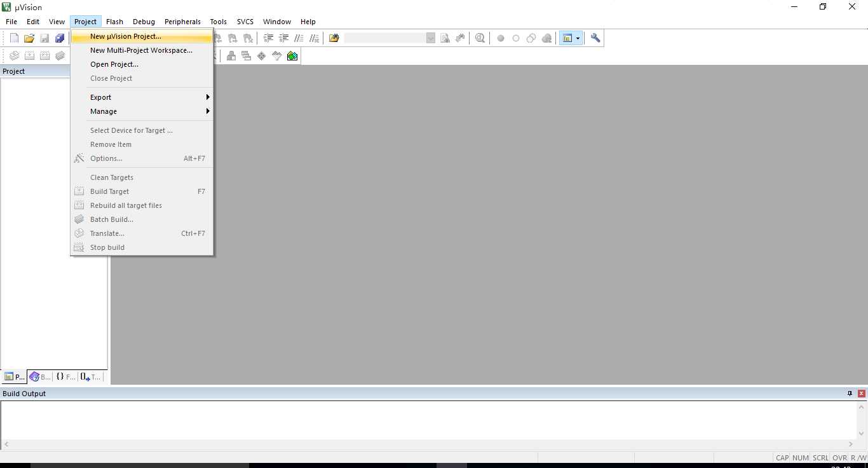Screen dimensions: 868x468
Task: Open the Find in Files icon
Action: coord(334,38)
